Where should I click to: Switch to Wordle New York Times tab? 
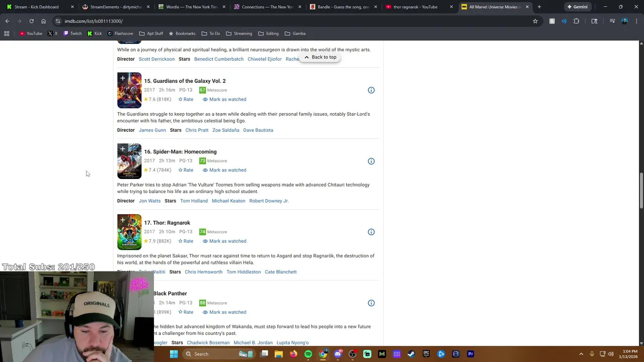(191, 7)
